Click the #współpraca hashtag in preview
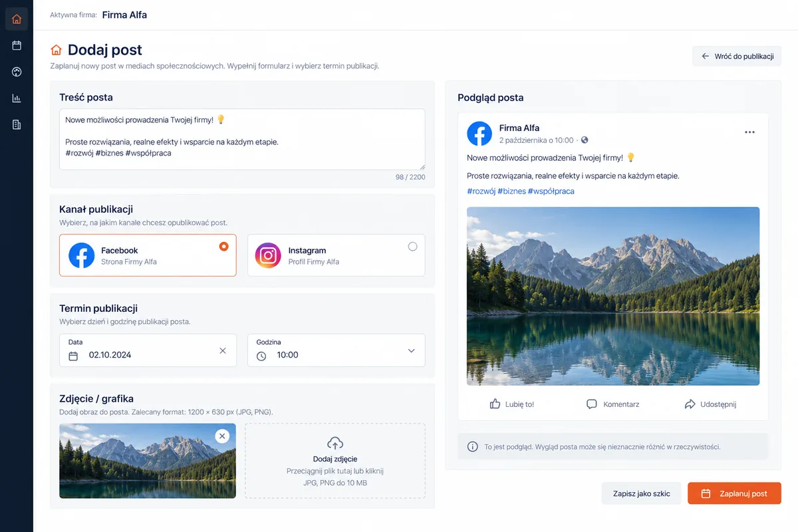 pyautogui.click(x=551, y=191)
